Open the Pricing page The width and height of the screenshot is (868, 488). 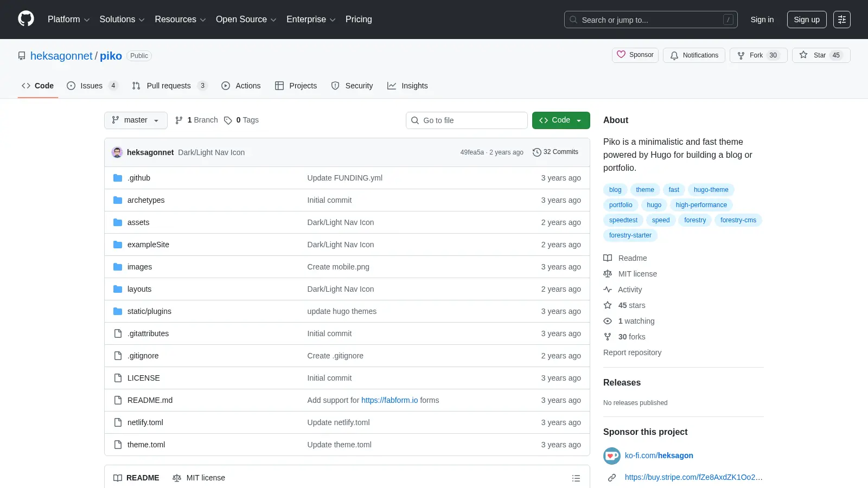(x=359, y=20)
